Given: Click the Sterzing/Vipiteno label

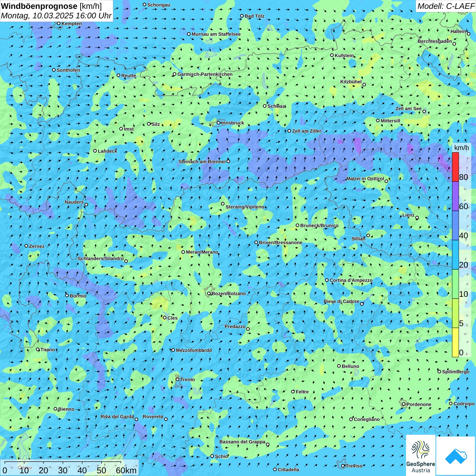Looking at the screenshot, I should (245, 207).
